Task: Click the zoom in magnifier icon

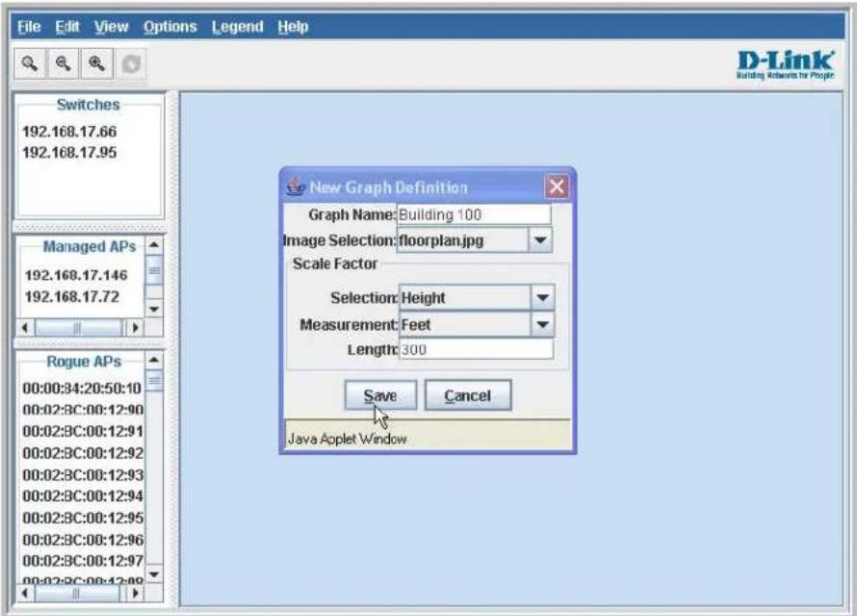Action: tap(96, 64)
